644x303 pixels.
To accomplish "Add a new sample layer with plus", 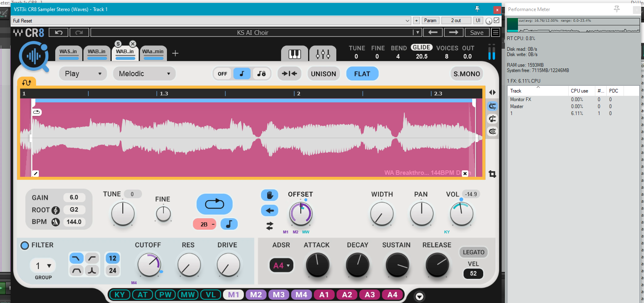I will click(x=175, y=53).
